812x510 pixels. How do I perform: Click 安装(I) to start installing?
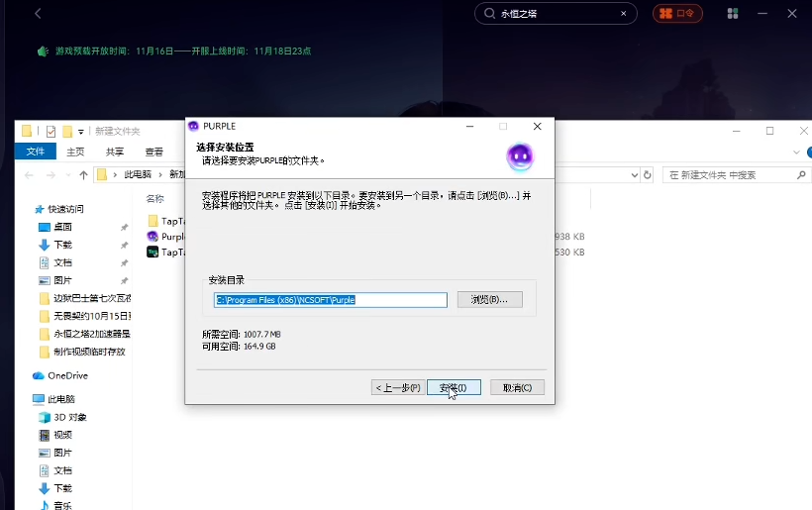[x=454, y=387]
